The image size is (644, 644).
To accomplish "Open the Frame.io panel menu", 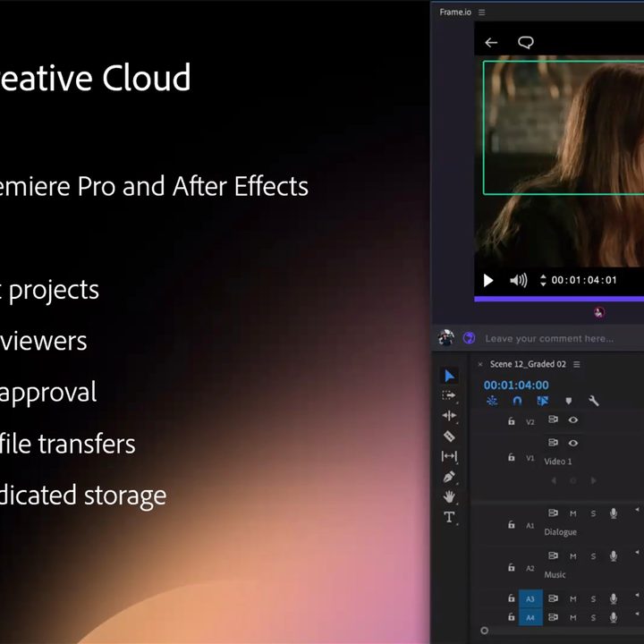I will pos(482,13).
